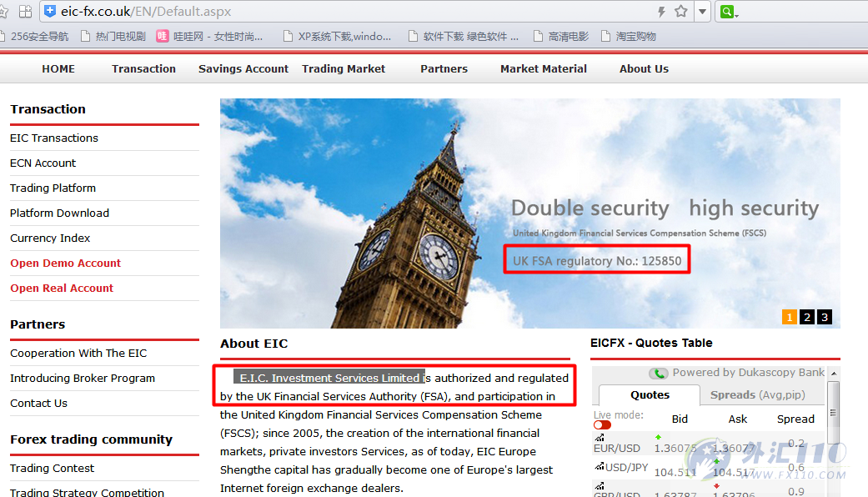Open Currency Index sidebar link

(50, 238)
